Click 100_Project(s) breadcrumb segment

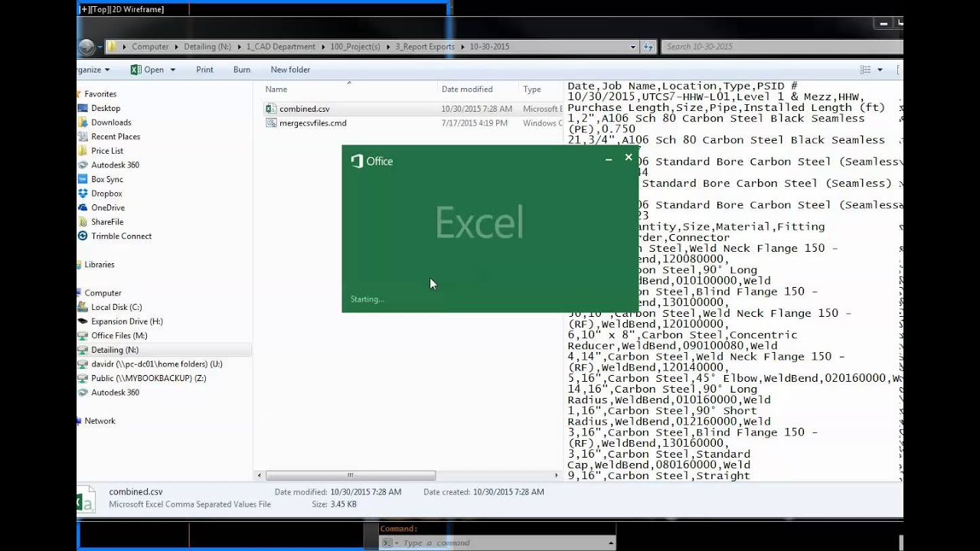pos(355,47)
